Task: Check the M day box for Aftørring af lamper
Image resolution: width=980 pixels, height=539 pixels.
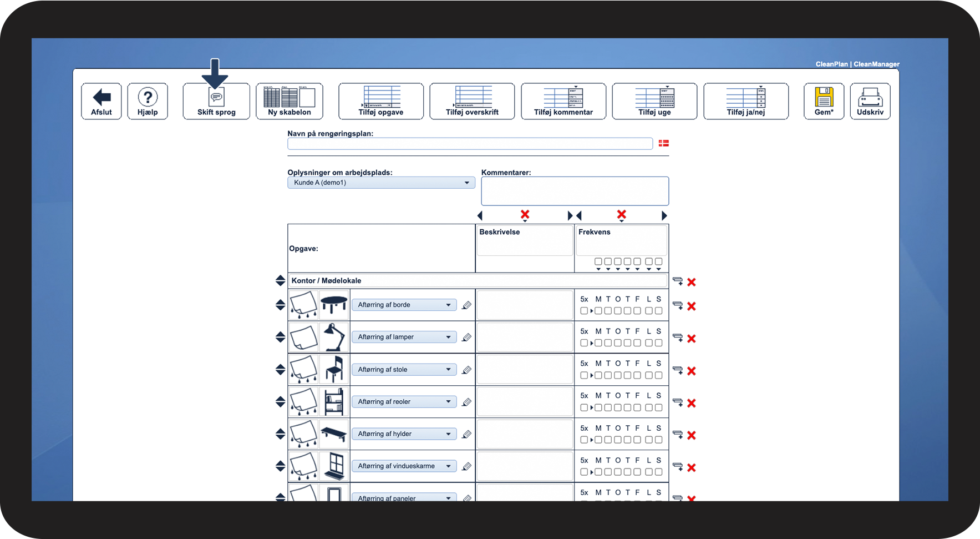Action: (598, 343)
